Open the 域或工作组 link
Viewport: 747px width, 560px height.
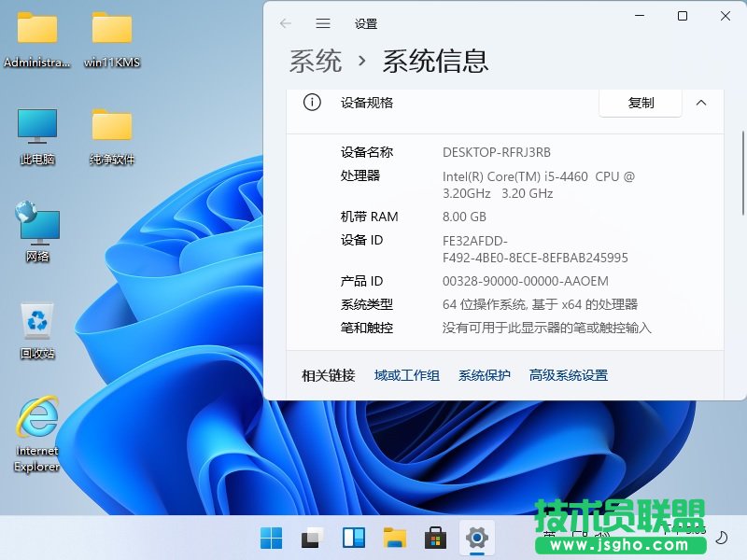pyautogui.click(x=406, y=375)
